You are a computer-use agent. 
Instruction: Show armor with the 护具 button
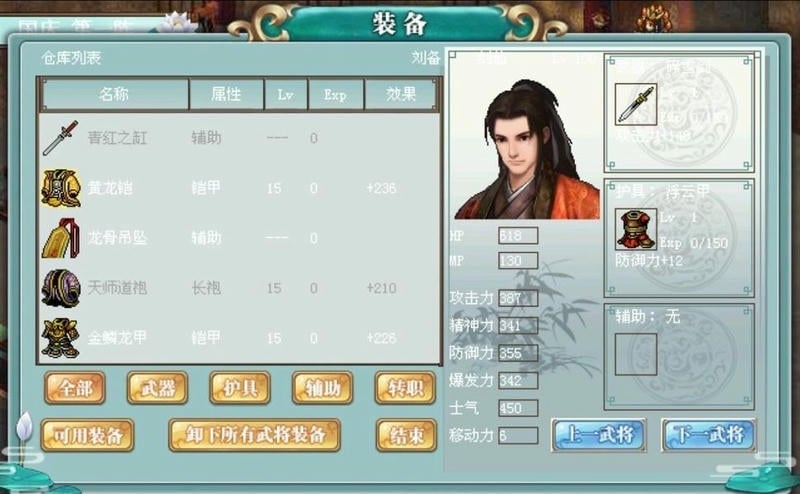click(240, 388)
